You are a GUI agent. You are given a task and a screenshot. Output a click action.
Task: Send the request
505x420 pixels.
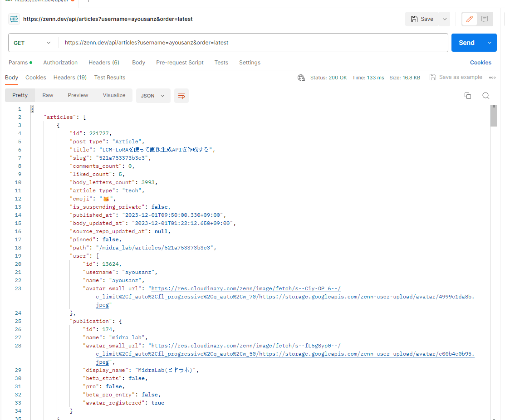(467, 43)
